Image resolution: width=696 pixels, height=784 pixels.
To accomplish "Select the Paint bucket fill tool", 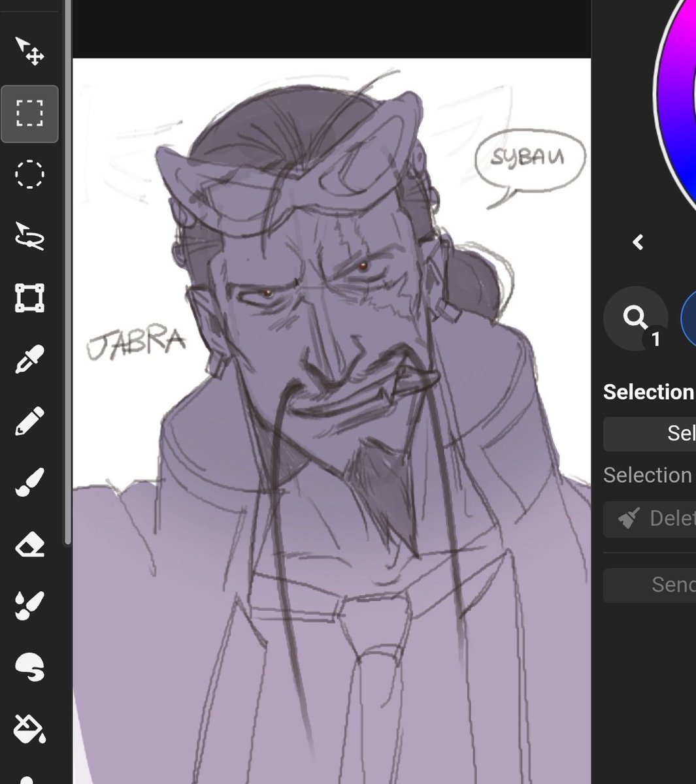I will (x=29, y=728).
